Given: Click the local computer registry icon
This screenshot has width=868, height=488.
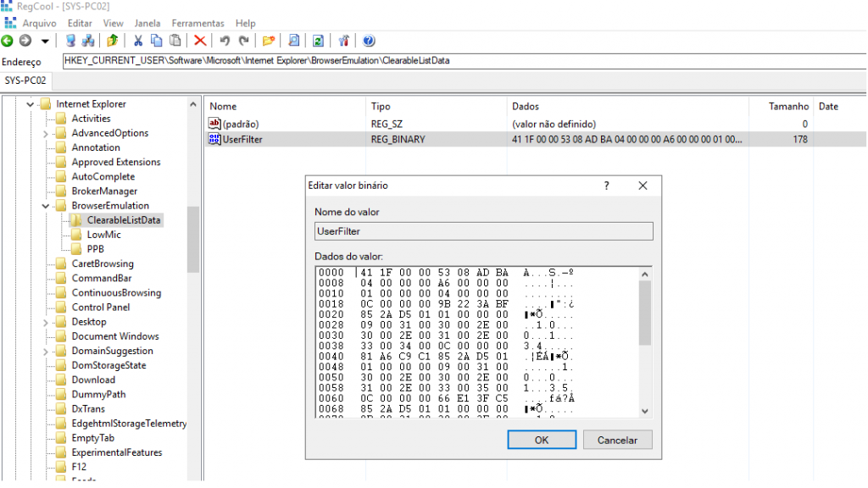Looking at the screenshot, I should click(x=70, y=41).
